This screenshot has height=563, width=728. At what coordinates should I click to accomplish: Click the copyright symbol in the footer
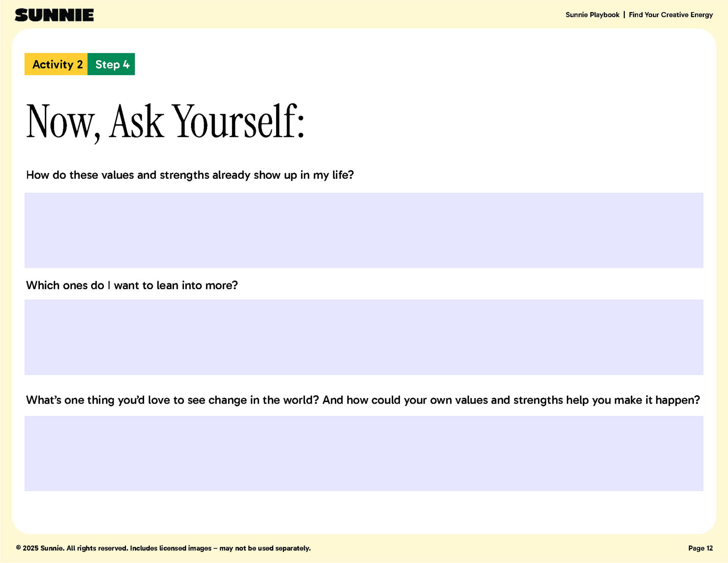coord(18,547)
